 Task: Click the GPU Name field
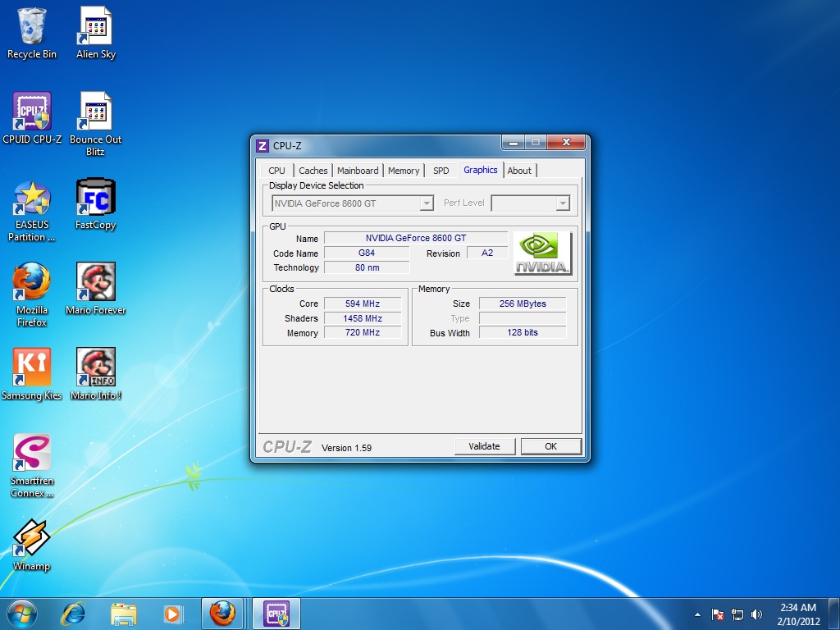click(415, 238)
